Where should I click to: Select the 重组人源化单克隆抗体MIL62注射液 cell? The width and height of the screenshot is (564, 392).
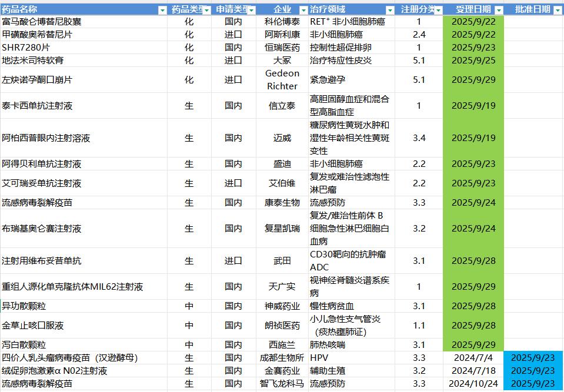click(72, 287)
